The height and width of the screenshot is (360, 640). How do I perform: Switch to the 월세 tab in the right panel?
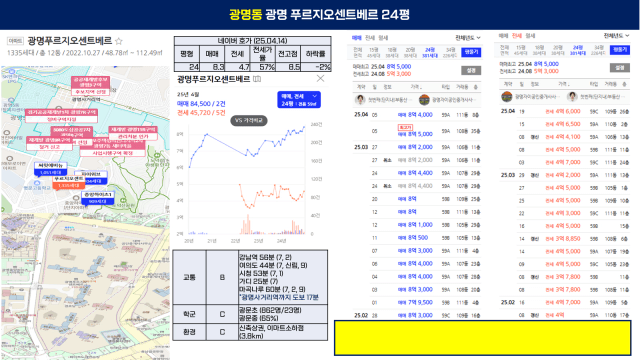tap(530, 36)
